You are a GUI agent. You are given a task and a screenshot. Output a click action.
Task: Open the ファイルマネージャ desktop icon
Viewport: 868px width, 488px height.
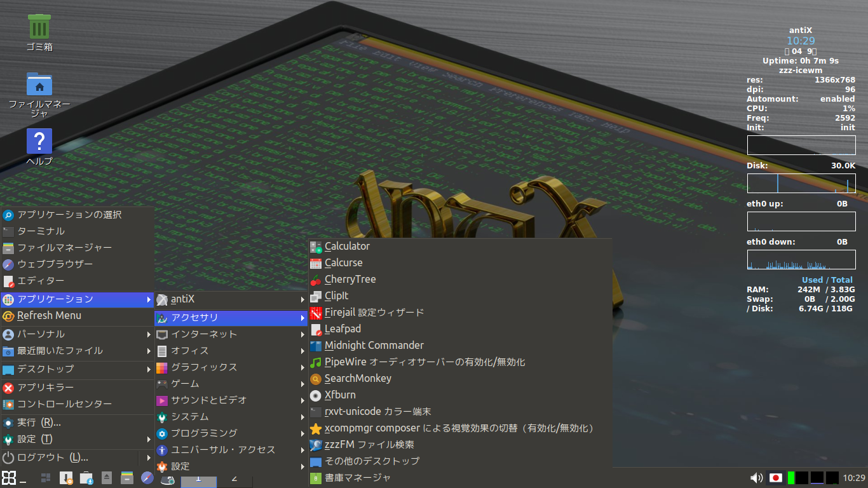tap(39, 95)
